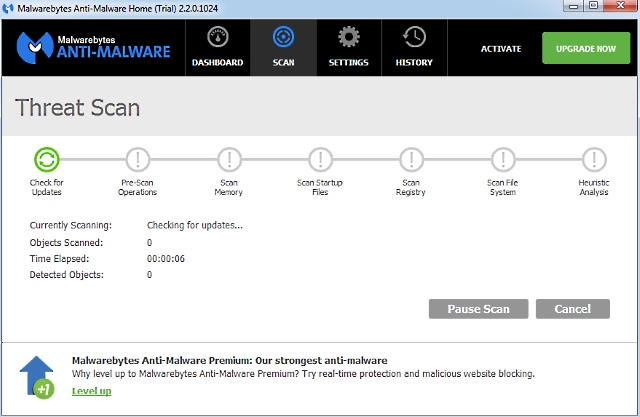This screenshot has width=640, height=417.
Task: Click the Scan File System step icon
Action: tap(502, 159)
